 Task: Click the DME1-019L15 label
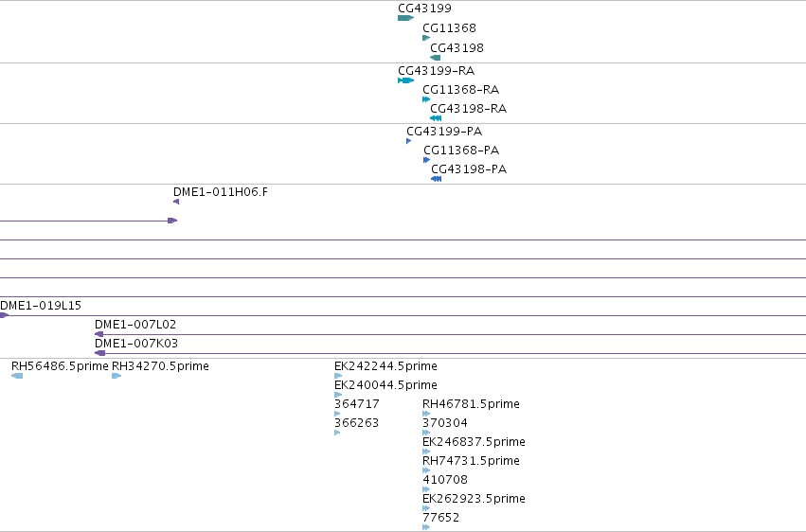pos(41,306)
